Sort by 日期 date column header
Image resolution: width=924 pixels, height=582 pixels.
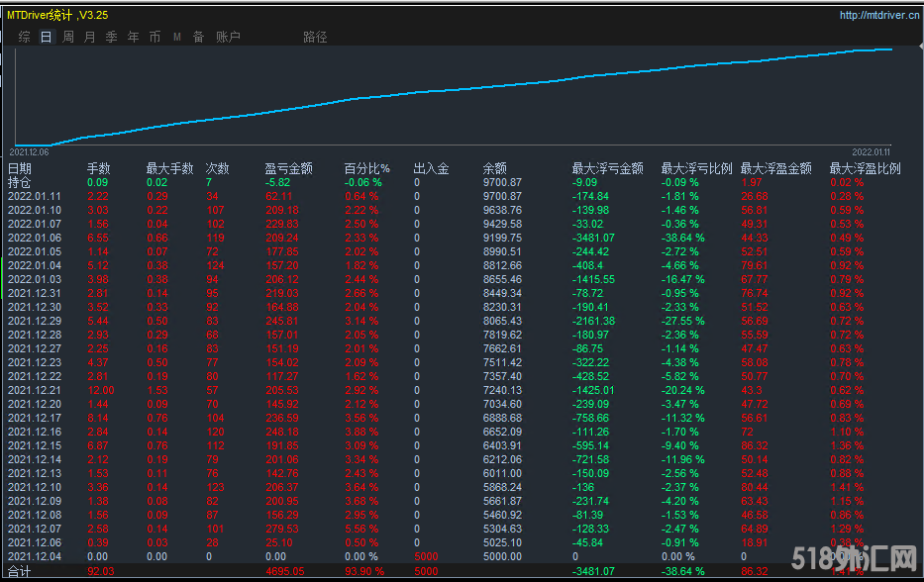pos(20,168)
